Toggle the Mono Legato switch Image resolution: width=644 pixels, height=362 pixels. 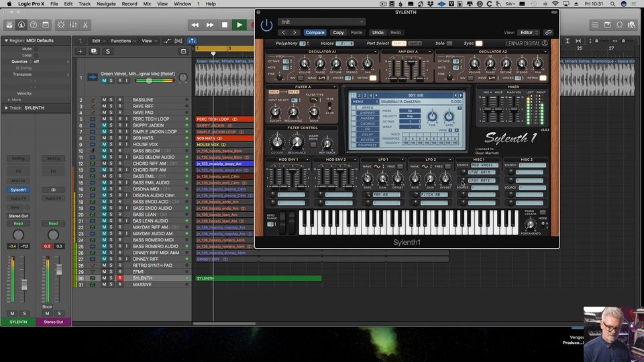(542, 213)
